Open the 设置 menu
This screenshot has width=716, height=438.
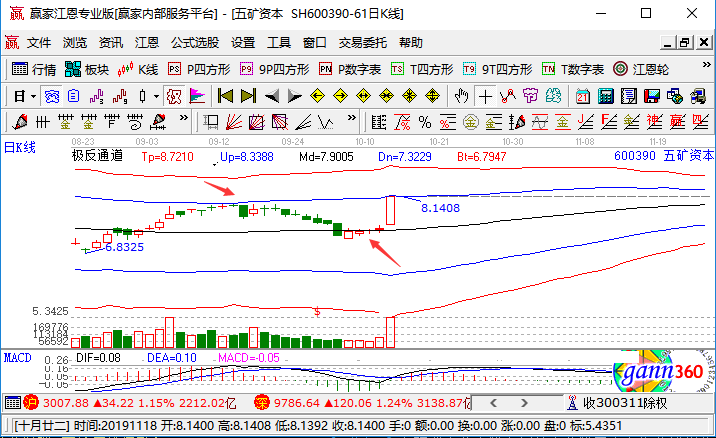(x=243, y=43)
